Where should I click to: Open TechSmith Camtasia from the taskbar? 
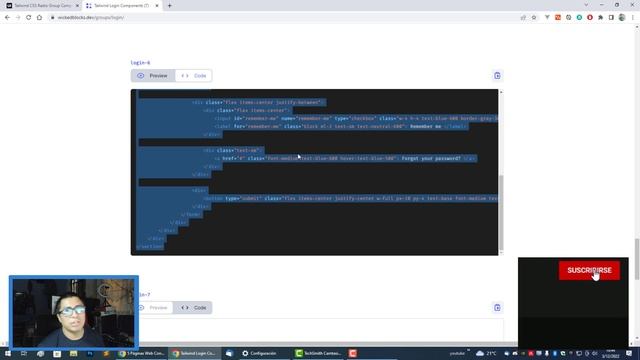pyautogui.click(x=318, y=353)
